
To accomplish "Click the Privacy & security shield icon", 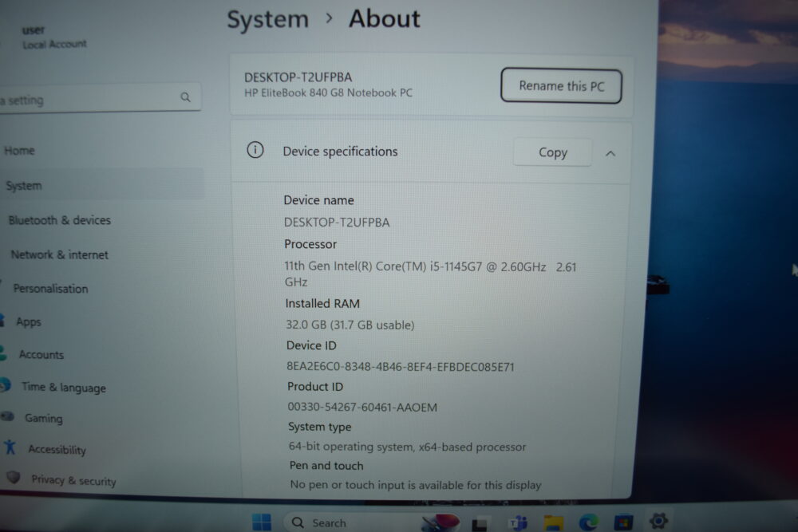I will (14, 477).
